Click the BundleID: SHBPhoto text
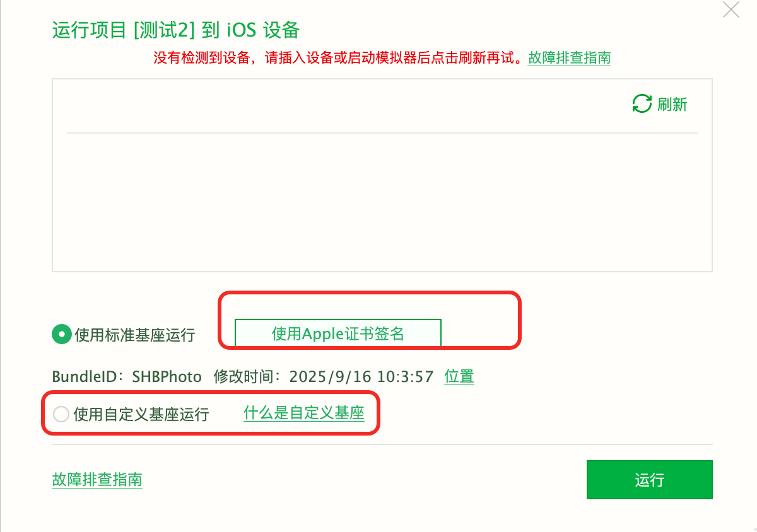Viewport: 757px width, 532px height. (x=127, y=377)
